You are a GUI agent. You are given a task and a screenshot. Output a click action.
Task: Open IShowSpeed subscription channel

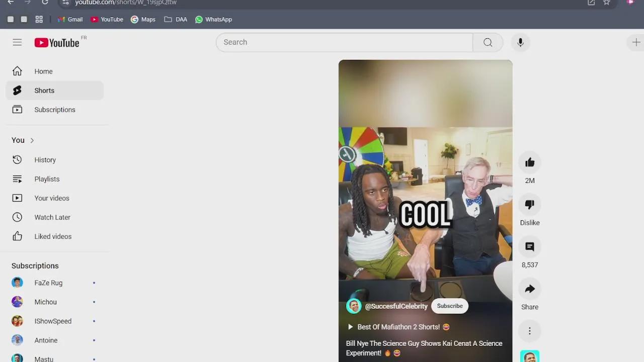pos(55,321)
